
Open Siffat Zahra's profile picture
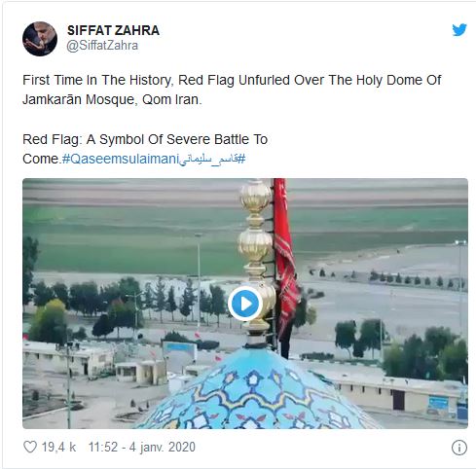pos(40,39)
